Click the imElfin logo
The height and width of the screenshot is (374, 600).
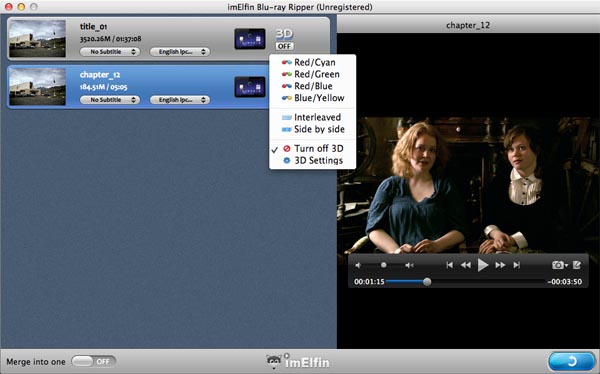298,361
